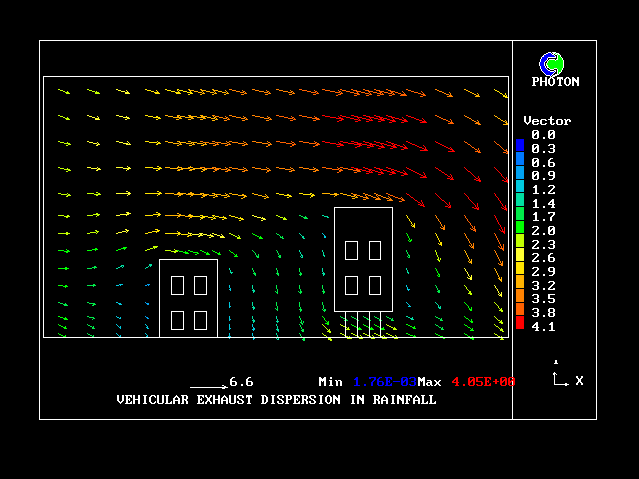The image size is (639, 479).
Task: Pick the orange 3.2 legend color swatch
Action: tap(520, 283)
